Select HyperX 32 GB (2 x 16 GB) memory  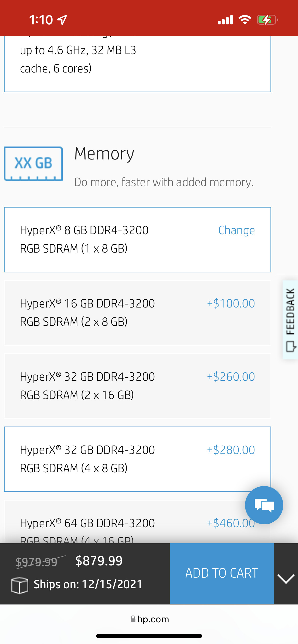pyautogui.click(x=138, y=386)
